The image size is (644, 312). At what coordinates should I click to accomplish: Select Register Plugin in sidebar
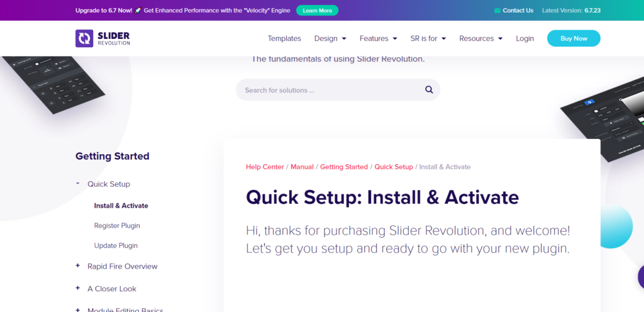click(117, 226)
